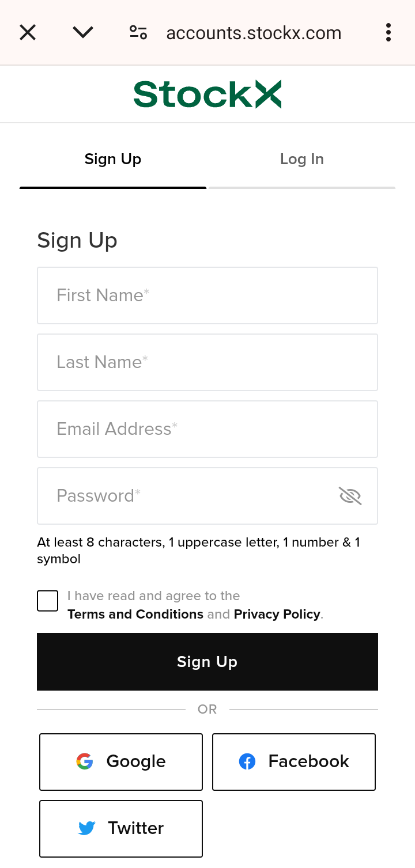Screen dimensions: 415x868
Task: Close the browser tab with X icon
Action: [x=28, y=33]
